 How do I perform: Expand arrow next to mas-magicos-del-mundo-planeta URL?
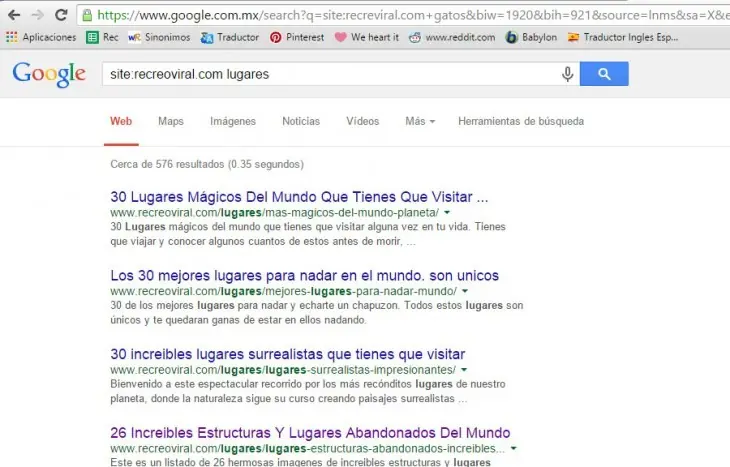click(447, 213)
